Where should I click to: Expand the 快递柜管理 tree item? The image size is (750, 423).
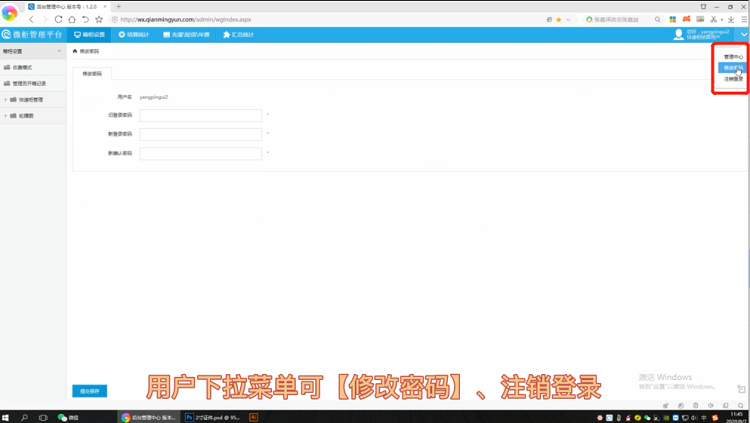[6, 100]
